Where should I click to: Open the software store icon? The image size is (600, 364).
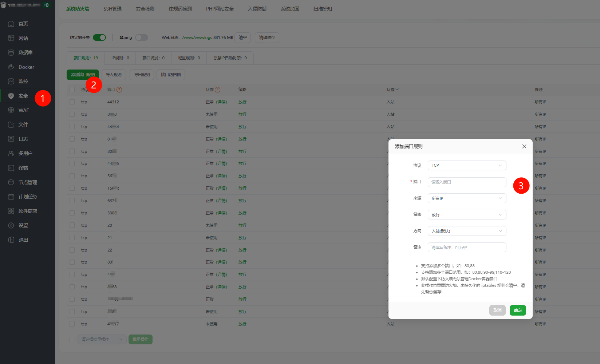11,211
